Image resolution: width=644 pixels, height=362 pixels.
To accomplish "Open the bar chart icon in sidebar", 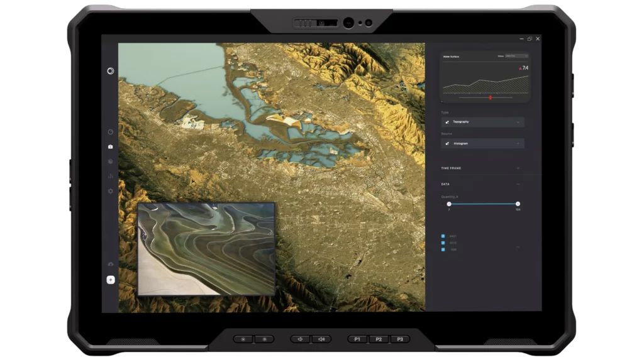I will 111,177.
